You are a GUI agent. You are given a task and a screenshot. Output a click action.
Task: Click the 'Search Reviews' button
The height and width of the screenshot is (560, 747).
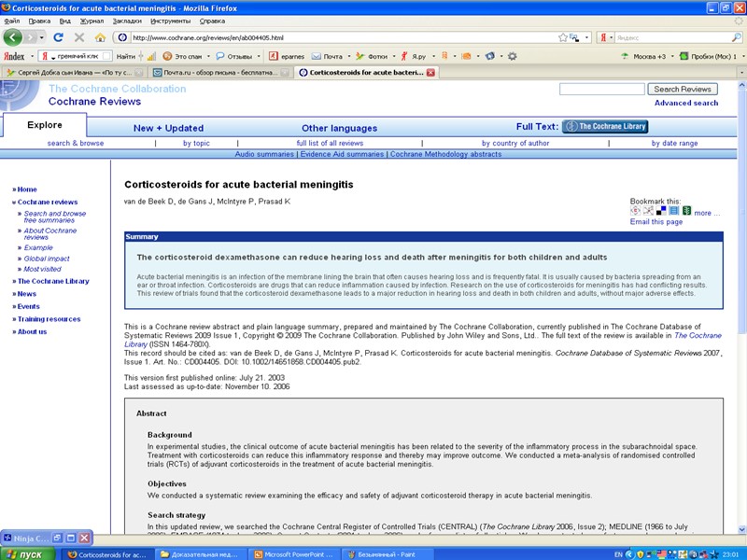pos(683,89)
